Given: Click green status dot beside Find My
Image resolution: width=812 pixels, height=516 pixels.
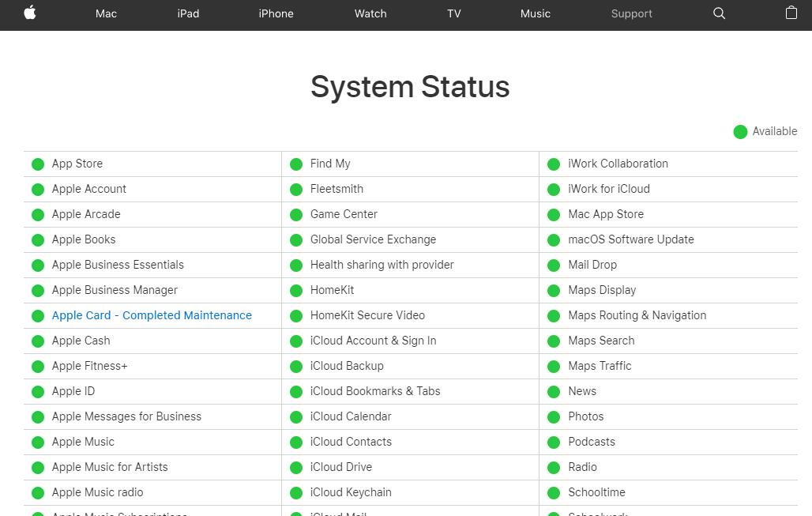Looking at the screenshot, I should point(296,164).
